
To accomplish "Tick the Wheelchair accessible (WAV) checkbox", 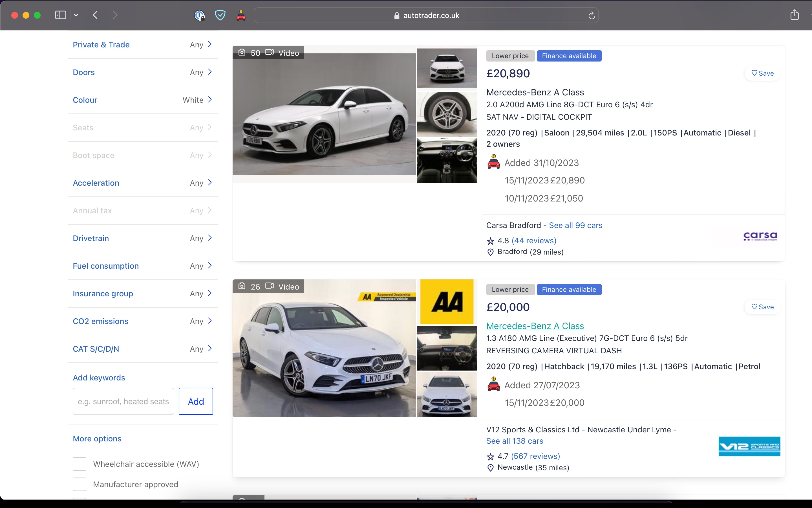I will pos(80,464).
